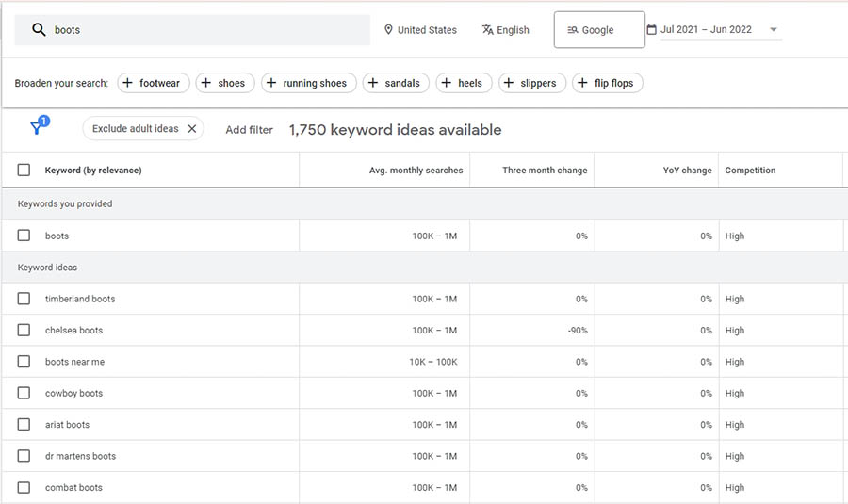
Task: Toggle the select-all checkbox in header
Action: pyautogui.click(x=24, y=171)
